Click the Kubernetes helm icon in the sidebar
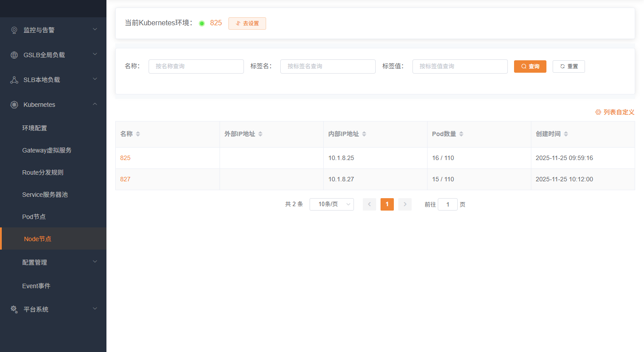Screen dimensions: 644x352 coord(13,104)
